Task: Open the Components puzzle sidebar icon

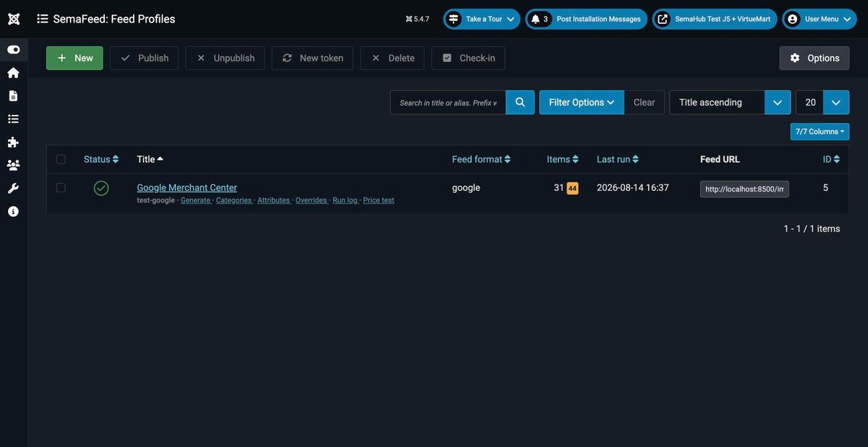Action: (13, 142)
